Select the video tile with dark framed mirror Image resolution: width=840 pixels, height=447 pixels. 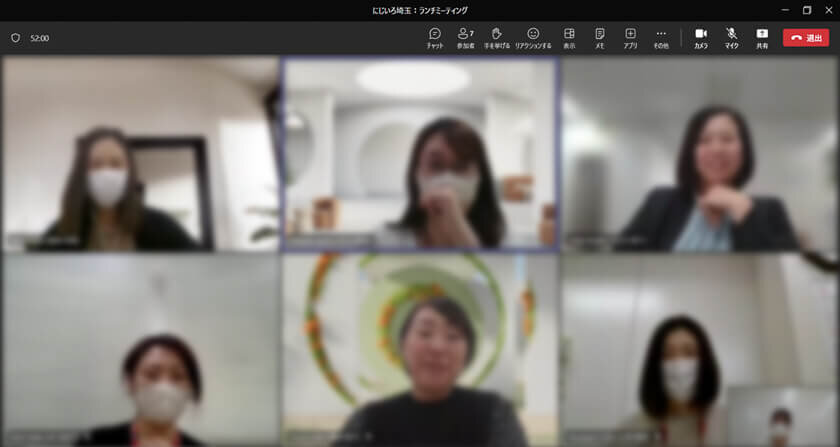pyautogui.click(x=140, y=153)
